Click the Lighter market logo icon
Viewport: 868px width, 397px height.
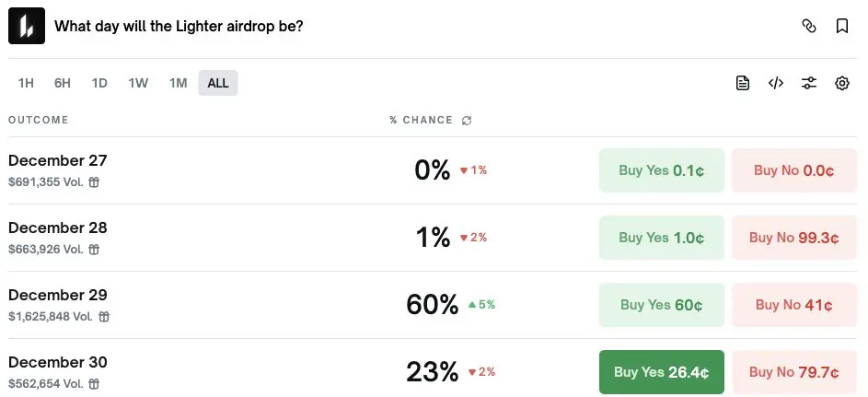[27, 26]
